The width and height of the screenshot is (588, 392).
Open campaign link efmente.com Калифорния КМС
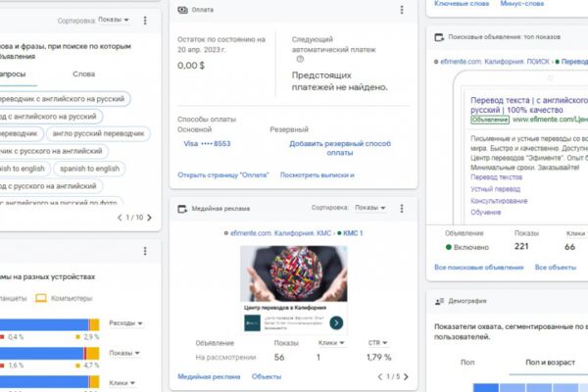click(280, 233)
